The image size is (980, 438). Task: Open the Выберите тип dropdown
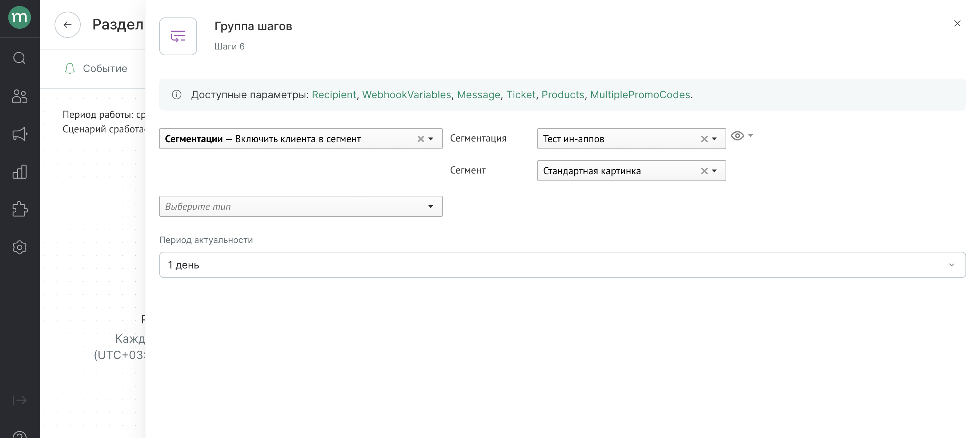tap(301, 206)
